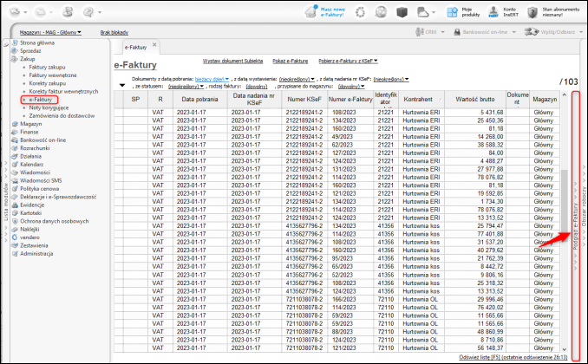Open the Administracja module in sidebar
The height and width of the screenshot is (364, 588).
pyautogui.click(x=37, y=253)
